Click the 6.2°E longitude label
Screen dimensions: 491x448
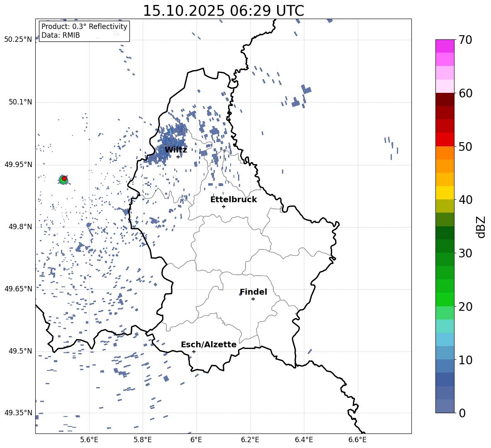click(250, 440)
